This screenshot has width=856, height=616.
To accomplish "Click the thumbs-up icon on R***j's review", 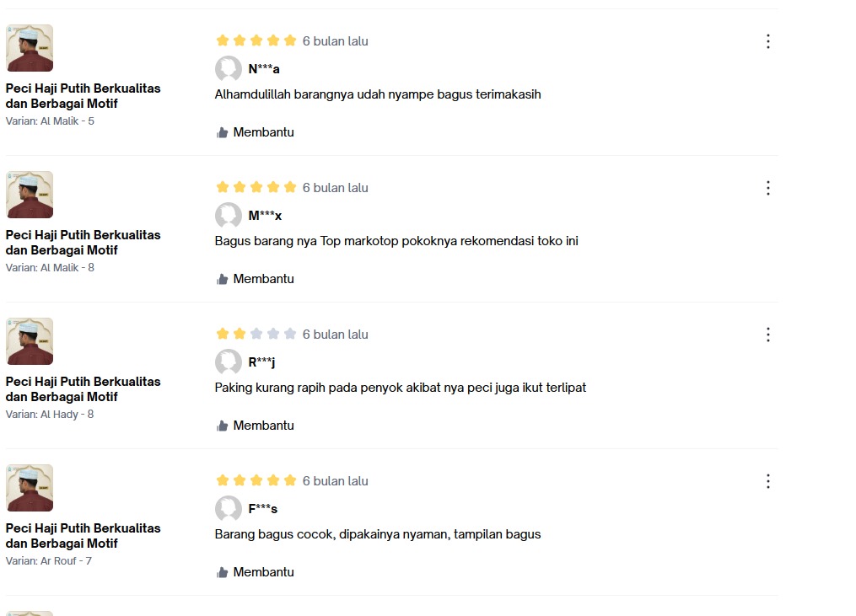I will 221,425.
